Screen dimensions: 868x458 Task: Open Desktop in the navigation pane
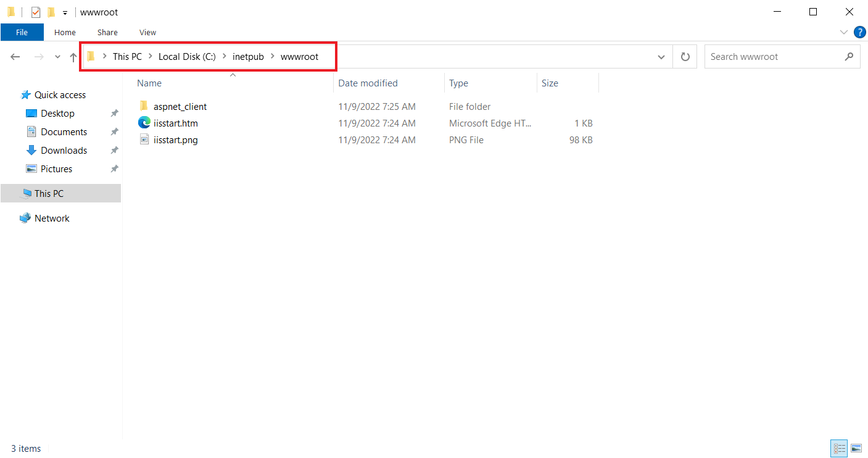57,113
